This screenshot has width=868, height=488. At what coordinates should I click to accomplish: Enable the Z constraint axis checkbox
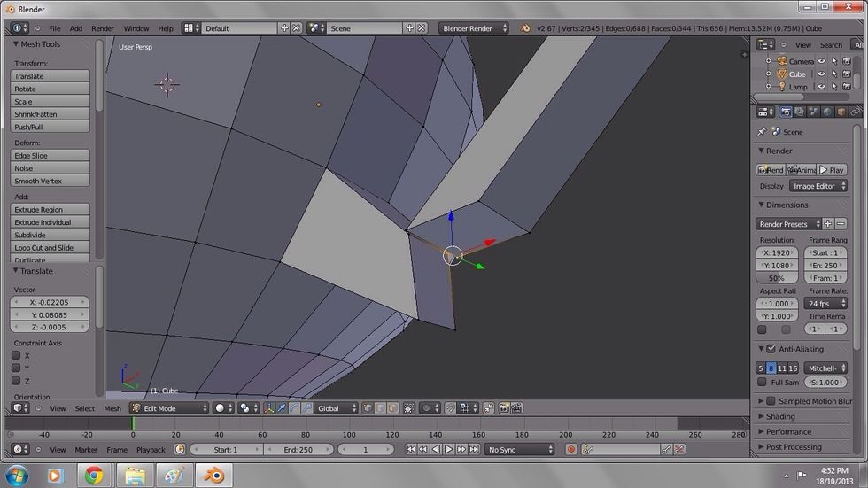click(x=16, y=381)
